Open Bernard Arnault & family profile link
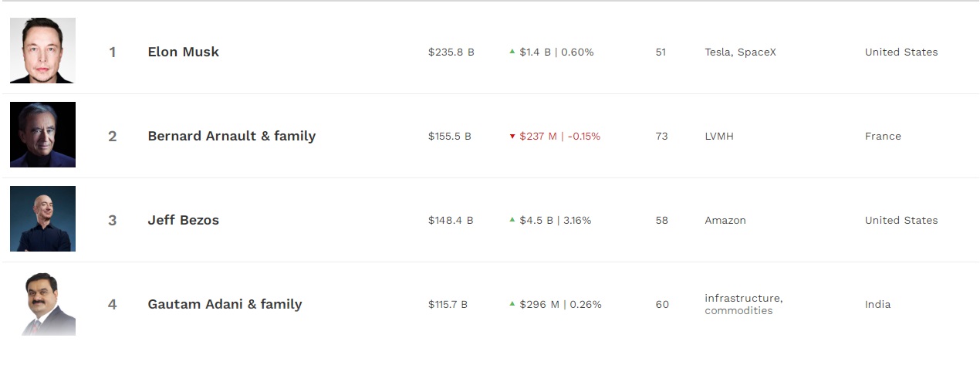The image size is (980, 365). click(x=231, y=136)
